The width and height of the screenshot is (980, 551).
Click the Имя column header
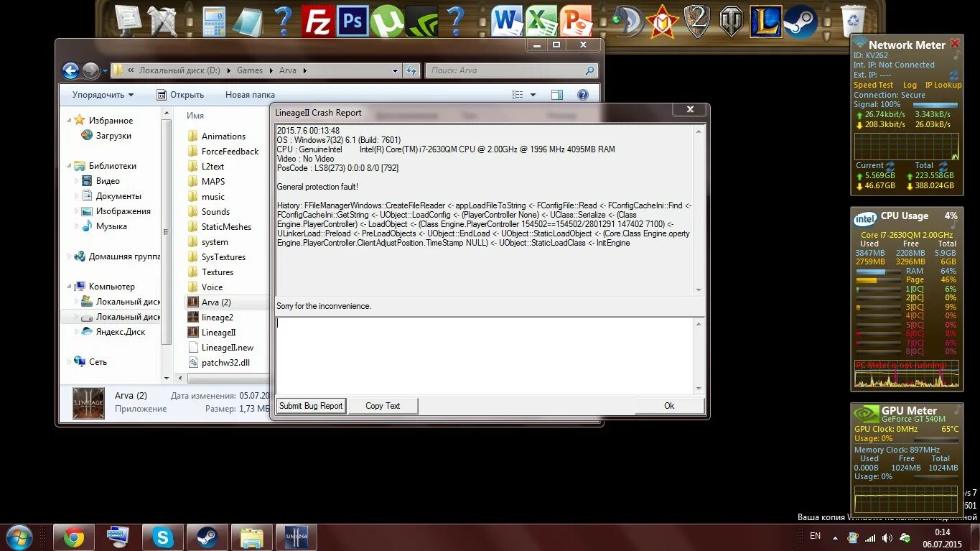coord(195,115)
